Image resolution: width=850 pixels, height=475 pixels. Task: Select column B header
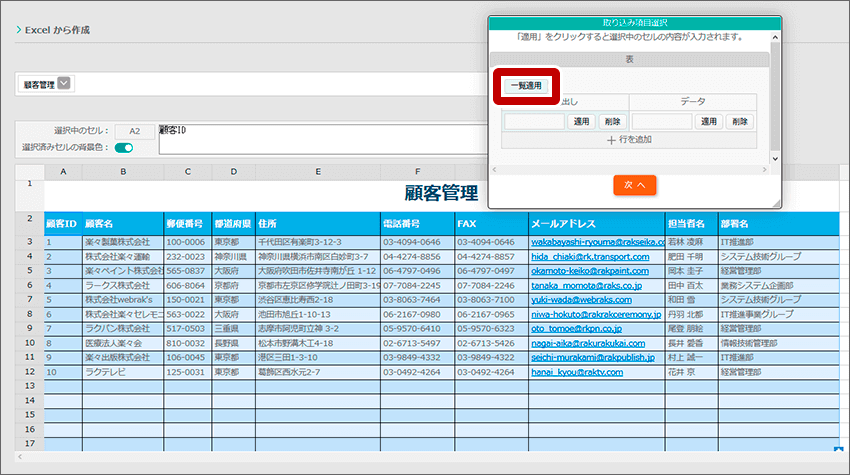(x=123, y=172)
